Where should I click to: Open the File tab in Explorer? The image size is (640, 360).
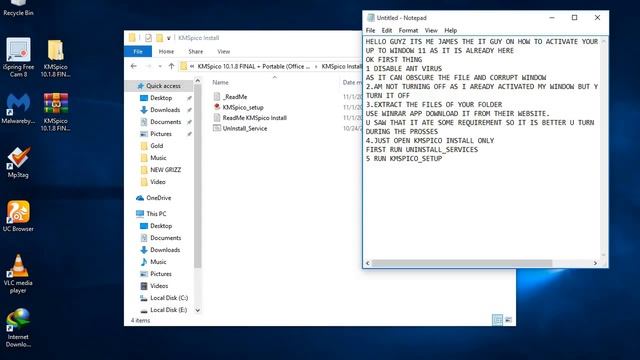point(138,51)
